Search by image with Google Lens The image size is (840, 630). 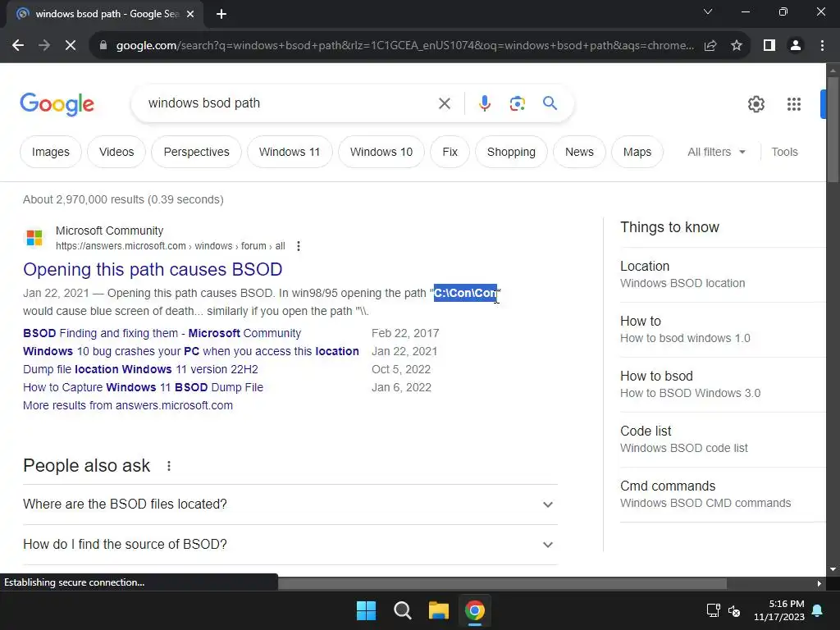518,103
